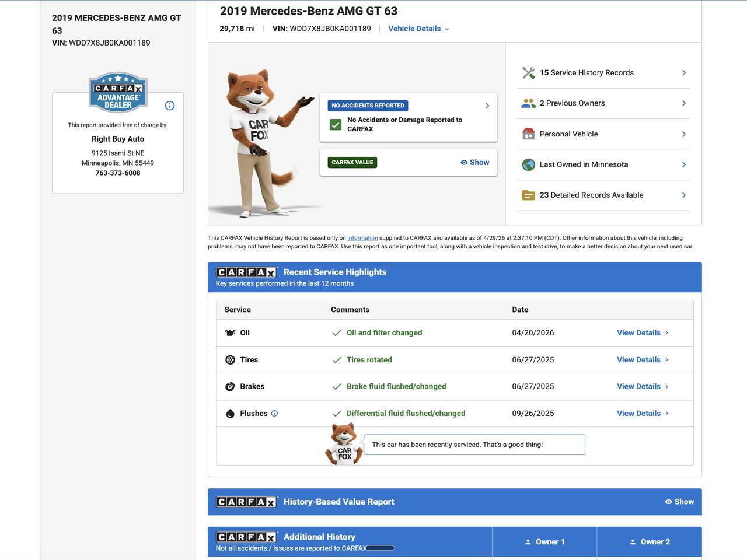This screenshot has height=560, width=747.
Task: Click the CARFAX Advantage Dealer badge
Action: [118, 93]
